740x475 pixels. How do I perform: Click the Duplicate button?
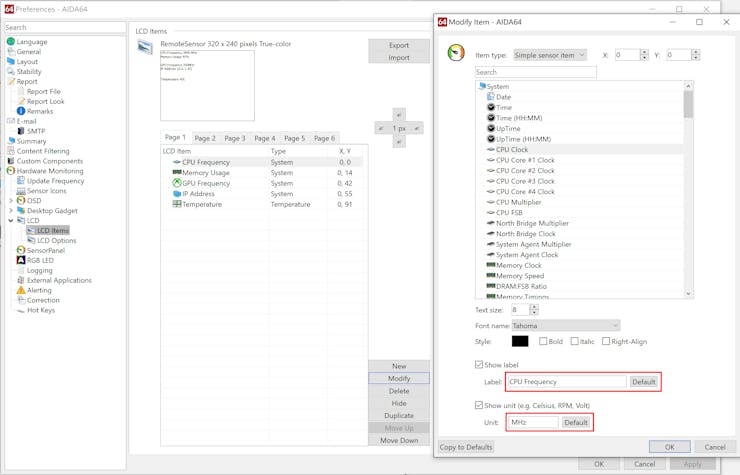(x=399, y=416)
